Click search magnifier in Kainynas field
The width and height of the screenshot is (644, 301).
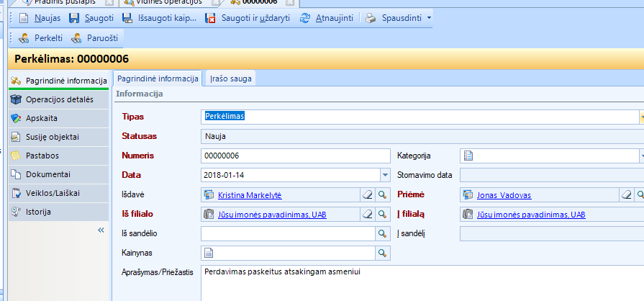383,253
